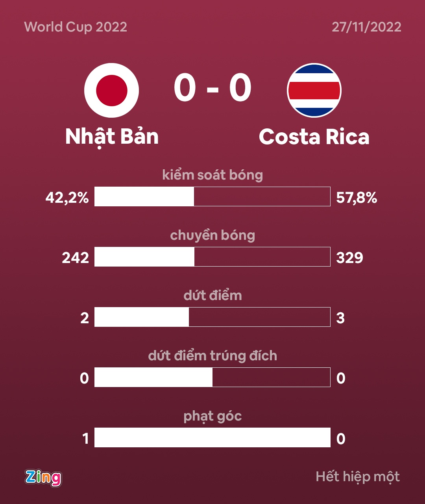This screenshot has height=504, width=425.
Task: Click the dứt điểm shots bar
Action: 213,317
